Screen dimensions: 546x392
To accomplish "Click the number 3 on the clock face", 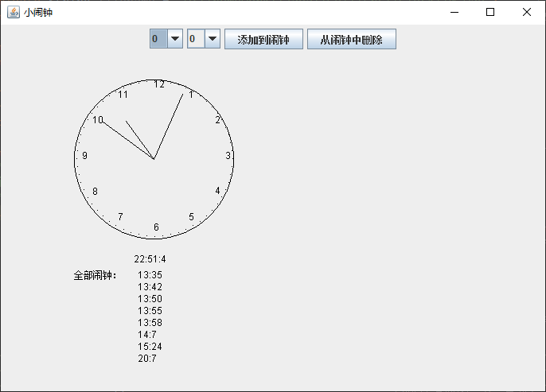I will [228, 156].
